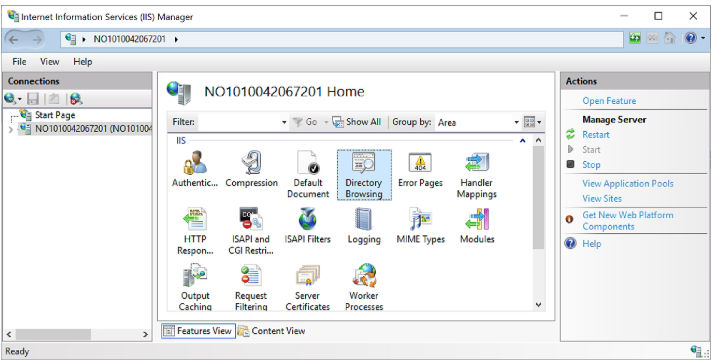Click the Open Feature action link
Viewport: 712px width, 361px height.
pyautogui.click(x=609, y=101)
